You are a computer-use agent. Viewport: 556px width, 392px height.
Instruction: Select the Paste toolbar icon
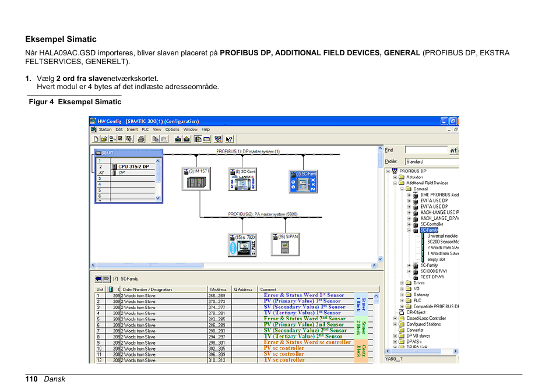click(x=163, y=139)
